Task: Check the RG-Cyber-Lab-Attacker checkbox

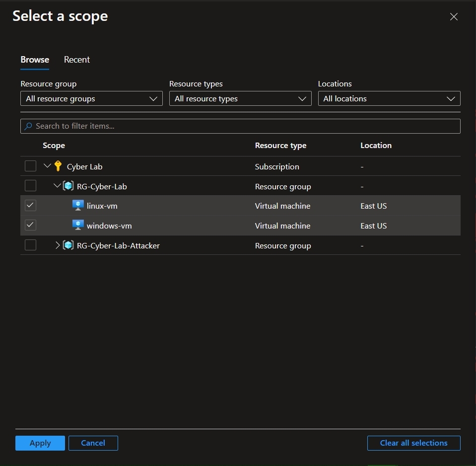Action: point(31,245)
